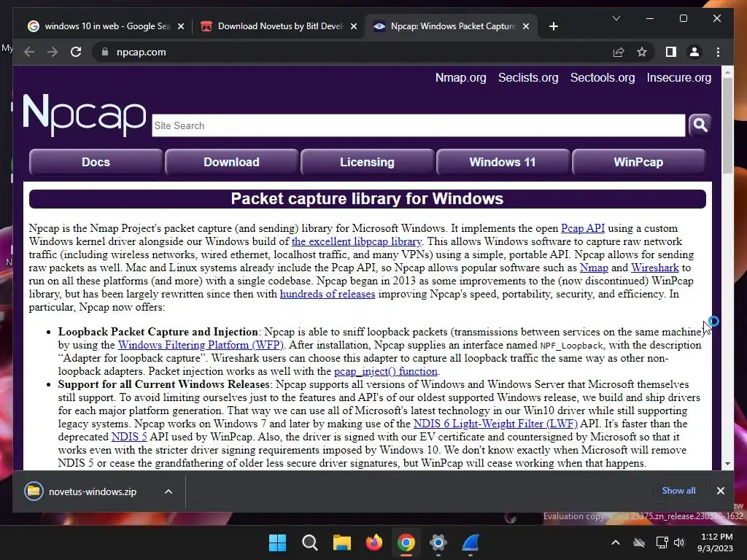Open the Licensing menu button

[x=367, y=163]
